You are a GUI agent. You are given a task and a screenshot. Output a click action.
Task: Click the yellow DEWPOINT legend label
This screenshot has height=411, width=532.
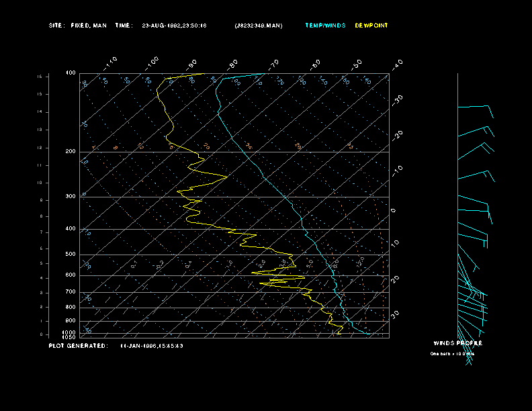[371, 26]
